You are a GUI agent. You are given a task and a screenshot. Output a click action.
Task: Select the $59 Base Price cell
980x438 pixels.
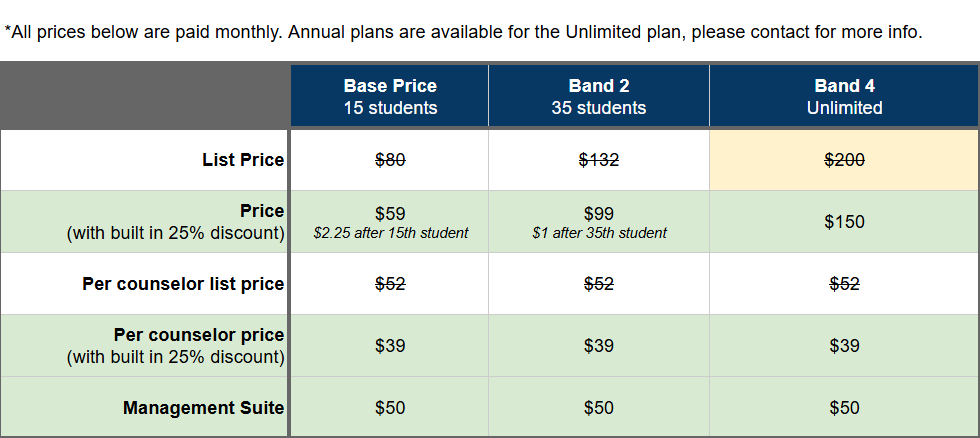pyautogui.click(x=390, y=213)
